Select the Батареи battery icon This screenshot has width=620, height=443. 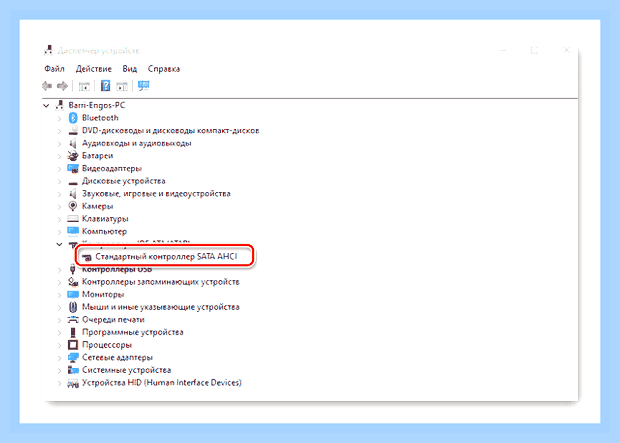pyautogui.click(x=73, y=156)
